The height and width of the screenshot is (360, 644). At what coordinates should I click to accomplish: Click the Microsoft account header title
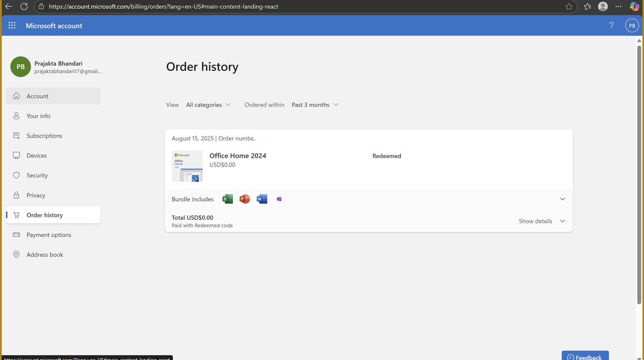(54, 26)
